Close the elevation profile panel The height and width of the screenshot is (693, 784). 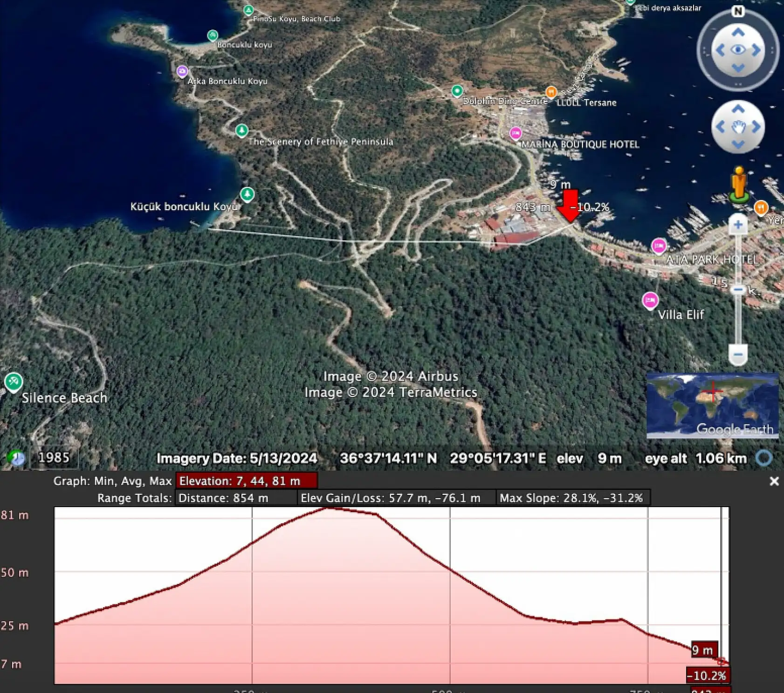[x=774, y=481]
